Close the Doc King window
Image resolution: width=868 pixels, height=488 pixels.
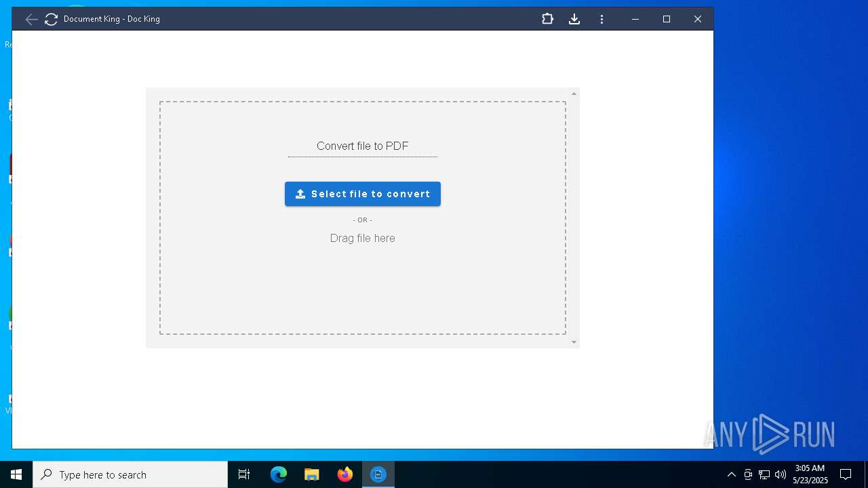pyautogui.click(x=698, y=19)
